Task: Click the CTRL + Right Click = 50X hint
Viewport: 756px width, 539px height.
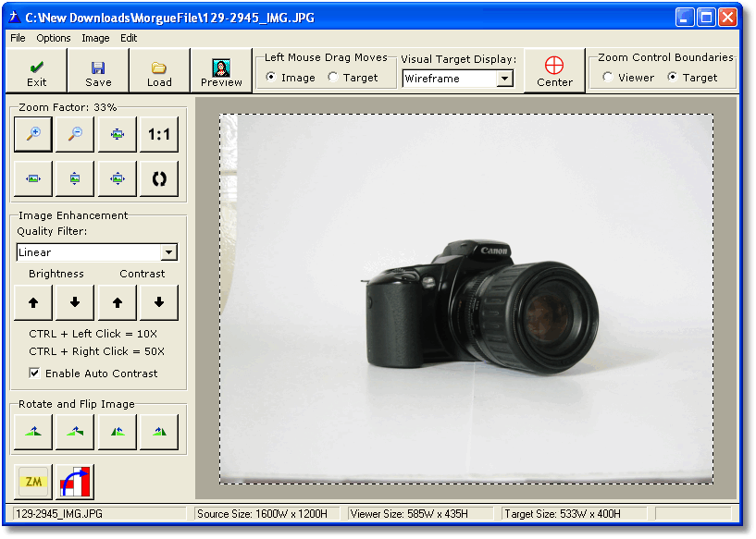Action: coord(96,351)
